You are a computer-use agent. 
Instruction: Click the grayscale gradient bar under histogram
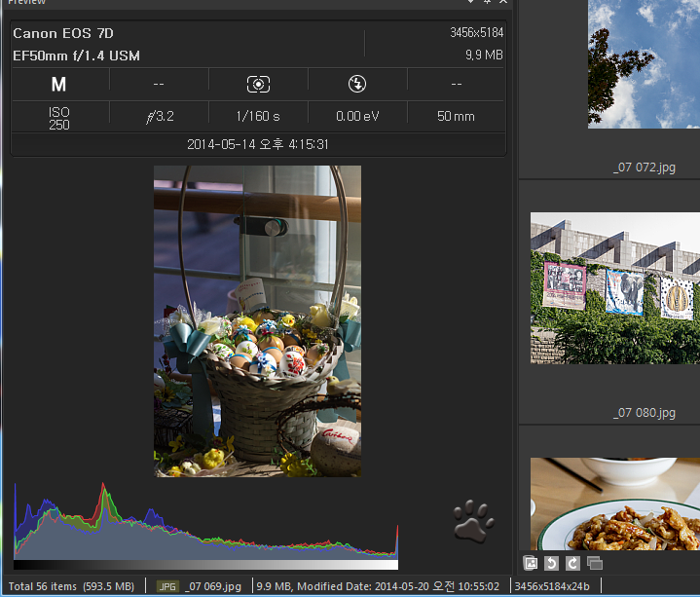(205, 565)
